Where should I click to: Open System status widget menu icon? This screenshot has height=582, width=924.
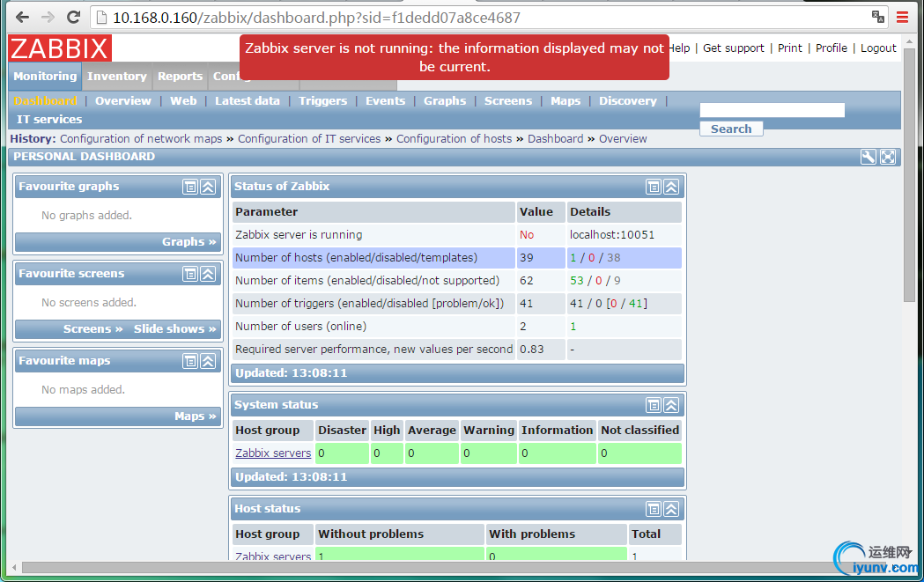pos(653,405)
